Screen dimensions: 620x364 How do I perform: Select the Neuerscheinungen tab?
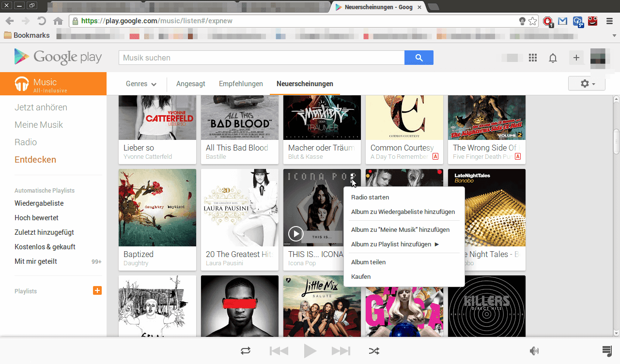click(x=305, y=84)
